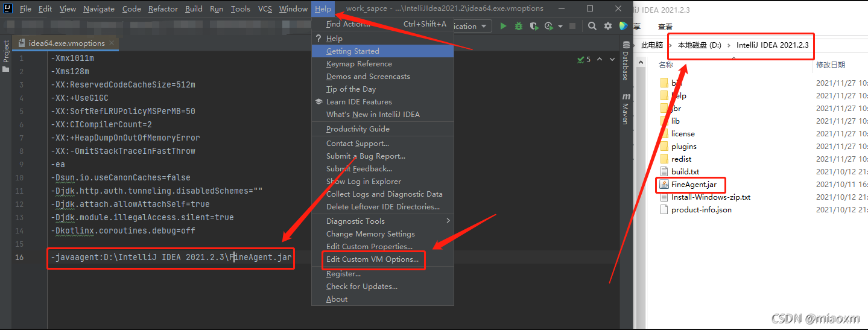Choose Collect Logs and Diagnostic Data
This screenshot has width=868, height=330.
point(382,194)
